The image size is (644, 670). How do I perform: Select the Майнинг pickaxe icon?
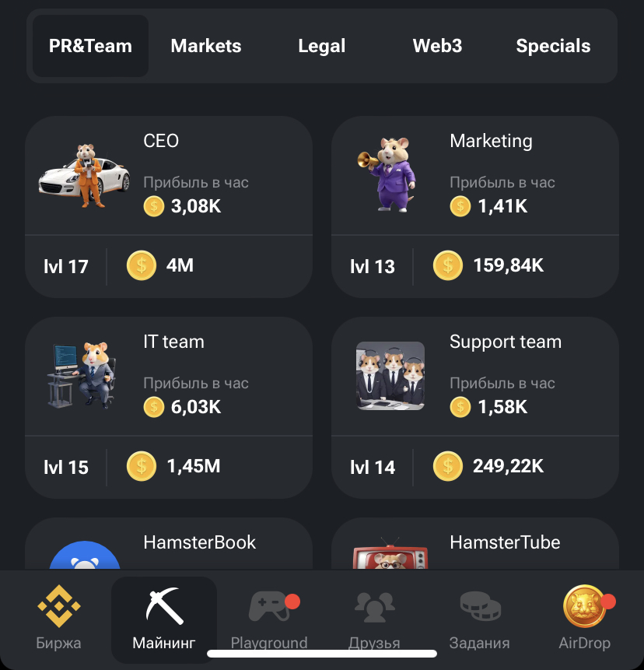coord(164,606)
